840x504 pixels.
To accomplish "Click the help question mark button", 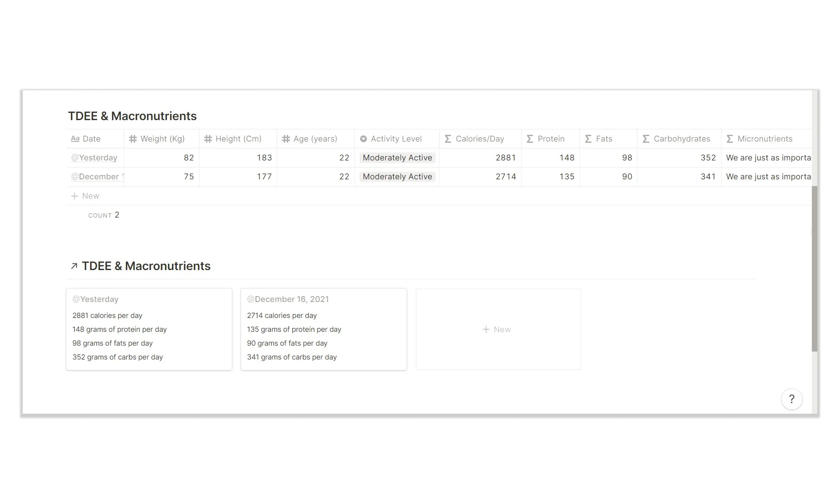I will click(x=791, y=399).
